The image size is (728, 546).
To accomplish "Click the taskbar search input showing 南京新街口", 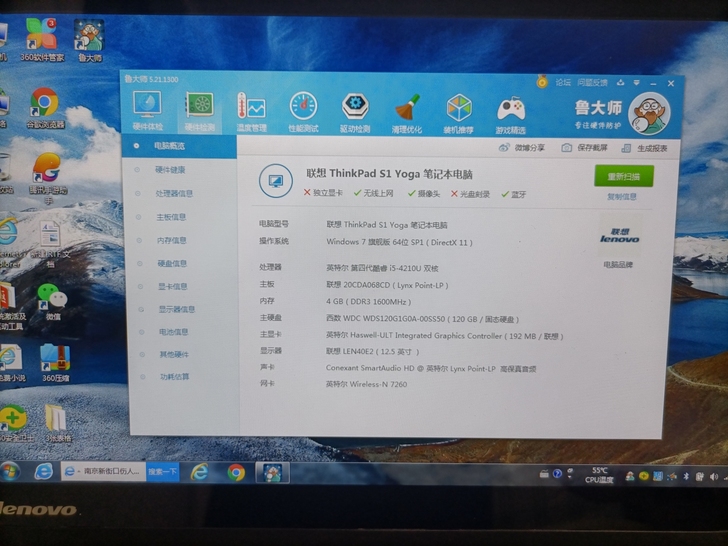I will [104, 472].
